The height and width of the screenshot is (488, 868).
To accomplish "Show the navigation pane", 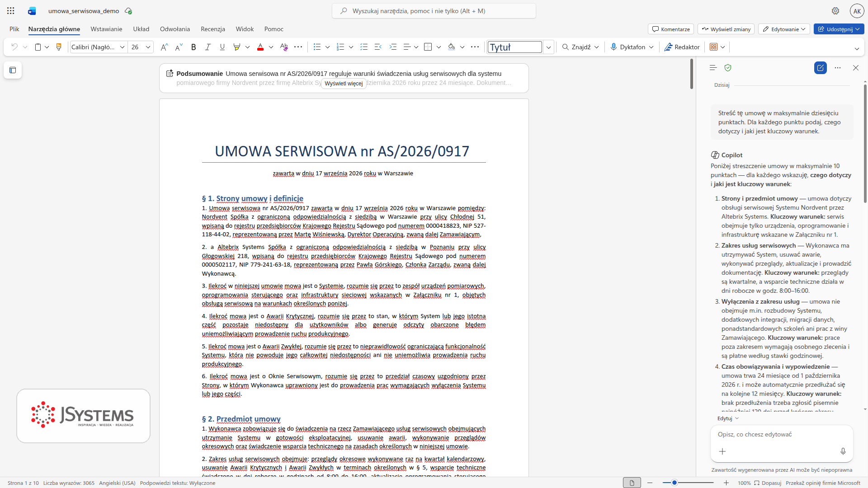I will click(x=13, y=70).
